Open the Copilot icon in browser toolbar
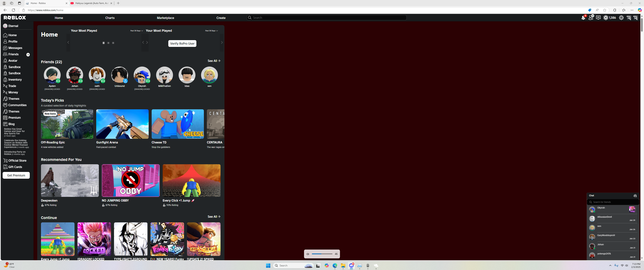 pyautogui.click(x=640, y=10)
